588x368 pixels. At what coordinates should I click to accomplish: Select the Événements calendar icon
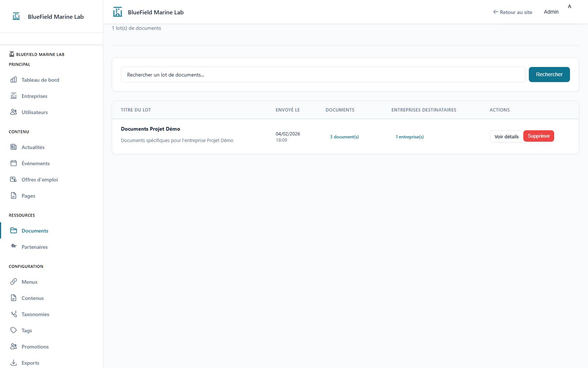click(13, 163)
